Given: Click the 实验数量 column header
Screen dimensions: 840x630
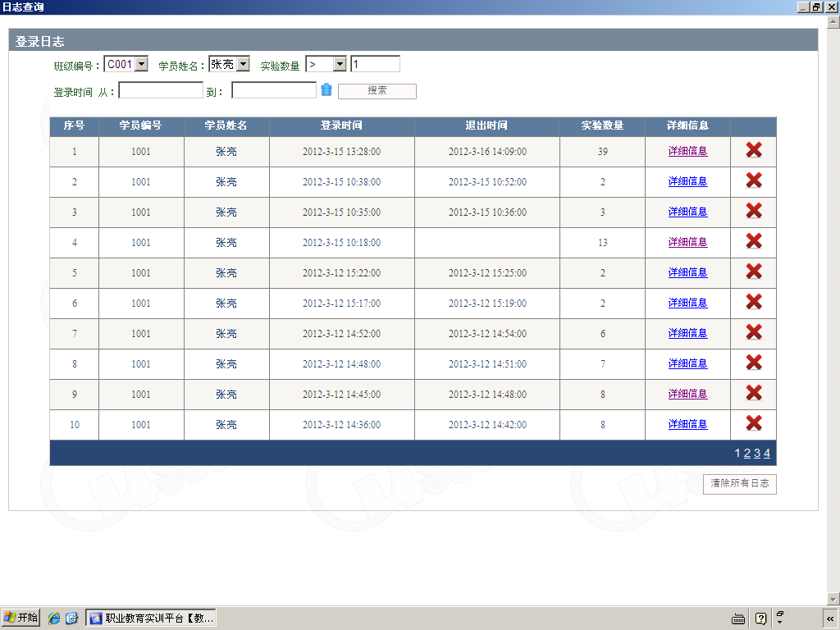Looking at the screenshot, I should tap(602, 126).
